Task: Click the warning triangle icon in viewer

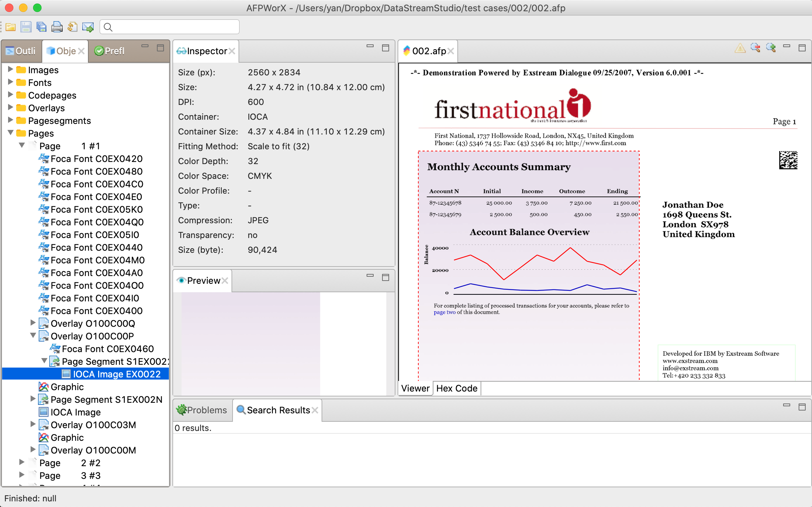Action: (x=740, y=48)
